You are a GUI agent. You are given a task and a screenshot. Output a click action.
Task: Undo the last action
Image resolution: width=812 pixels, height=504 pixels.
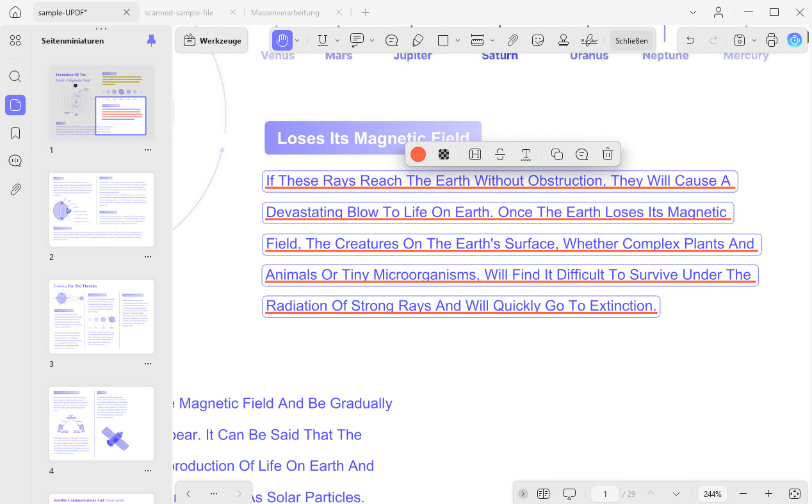point(690,40)
